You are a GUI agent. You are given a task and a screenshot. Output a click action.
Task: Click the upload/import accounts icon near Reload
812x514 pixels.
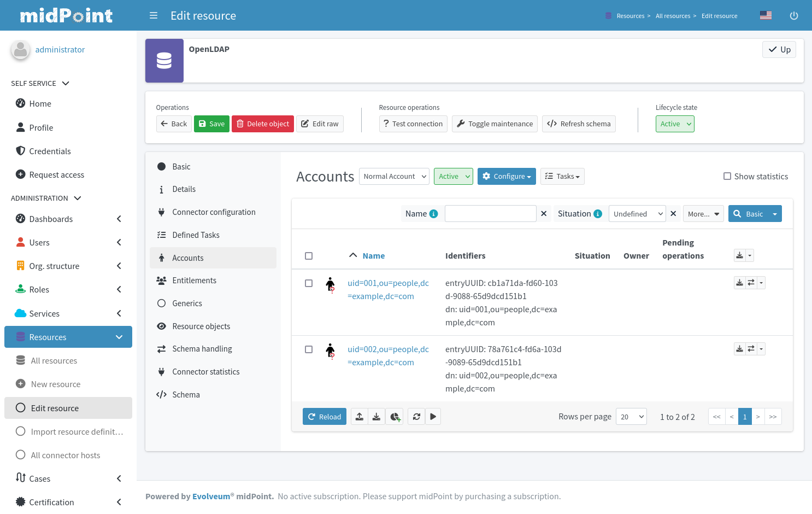pyautogui.click(x=359, y=416)
